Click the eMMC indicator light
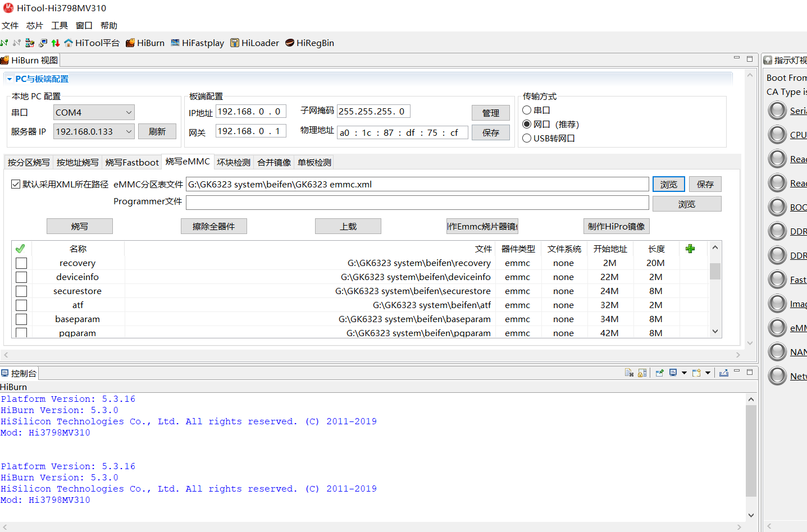 coord(777,328)
